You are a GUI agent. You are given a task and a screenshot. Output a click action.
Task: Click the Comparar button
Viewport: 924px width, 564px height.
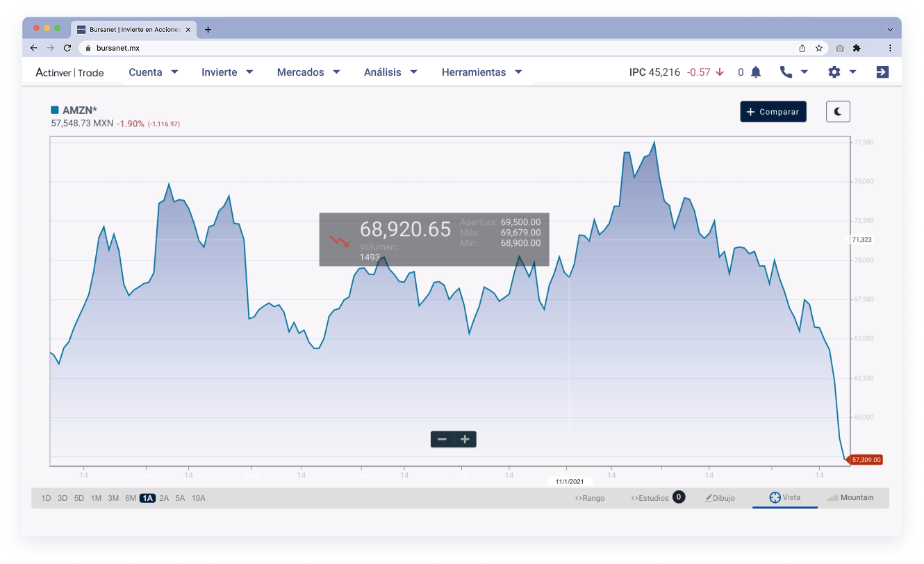(773, 111)
